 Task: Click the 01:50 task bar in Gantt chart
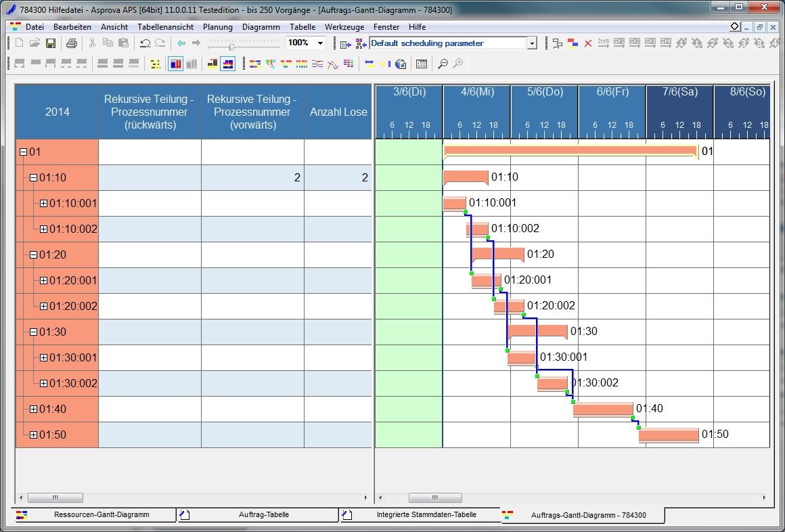coord(668,435)
